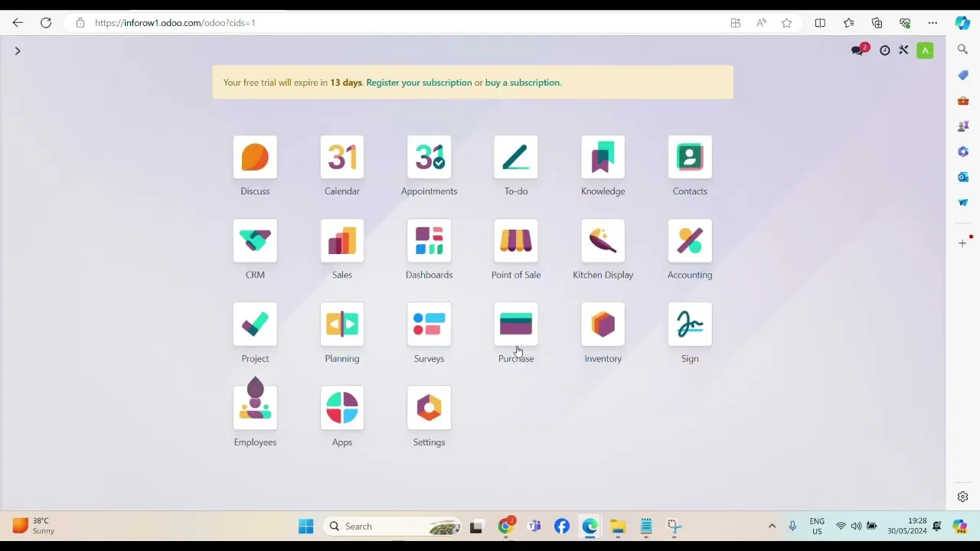Open sidebar Tools briefcase icon
Image resolution: width=980 pixels, height=551 pixels.
(x=962, y=101)
